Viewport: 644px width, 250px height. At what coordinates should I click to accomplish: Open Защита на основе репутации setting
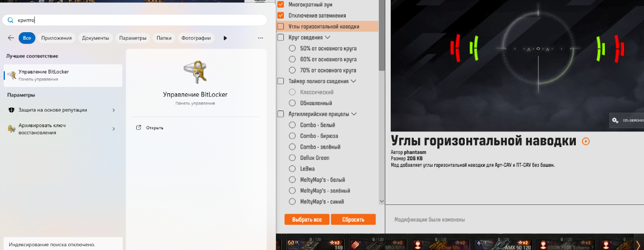(x=63, y=110)
